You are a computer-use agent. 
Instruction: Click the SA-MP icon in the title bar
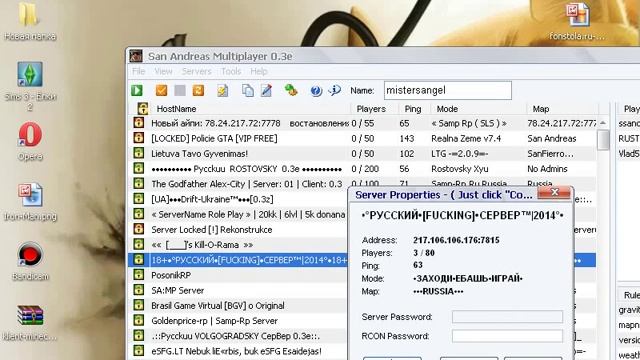(136, 56)
